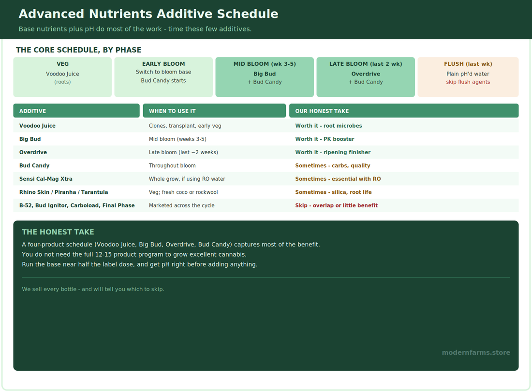Image resolution: width=532 pixels, height=392 pixels.
Task: Select the EARLY BLOOM phase card
Action: click(163, 77)
